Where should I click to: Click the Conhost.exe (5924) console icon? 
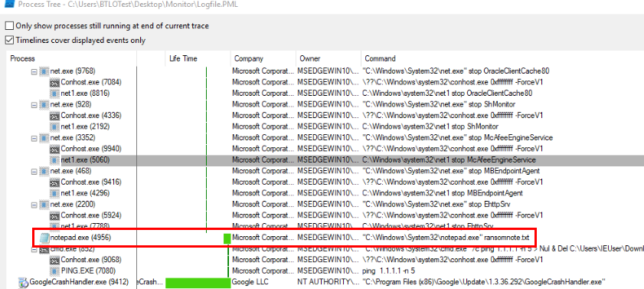pyautogui.click(x=54, y=215)
